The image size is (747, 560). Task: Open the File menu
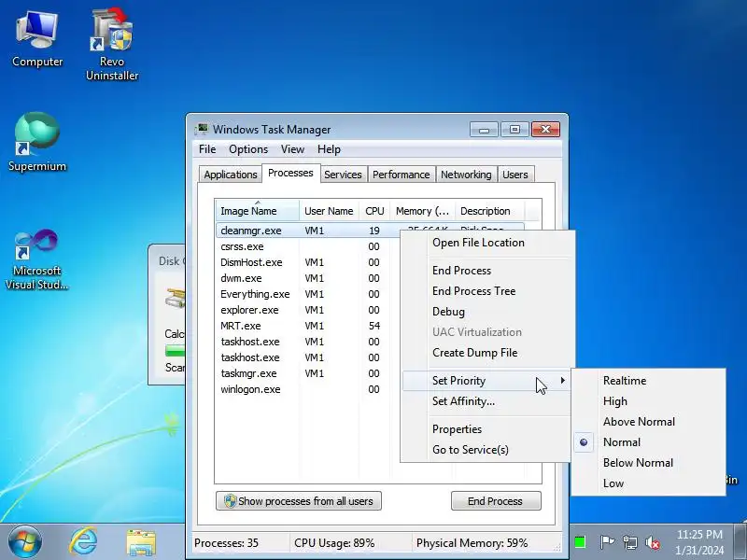207,149
